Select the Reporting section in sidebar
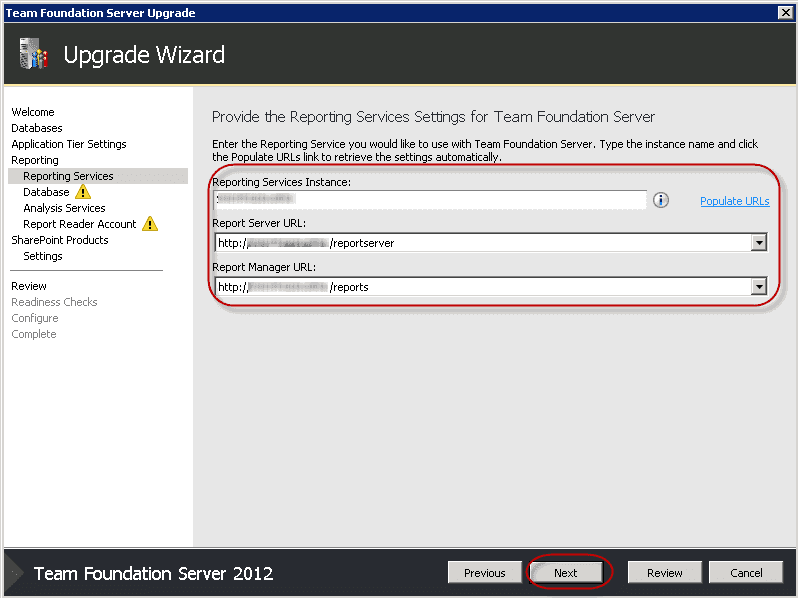This screenshot has width=798, height=598. coord(35,160)
